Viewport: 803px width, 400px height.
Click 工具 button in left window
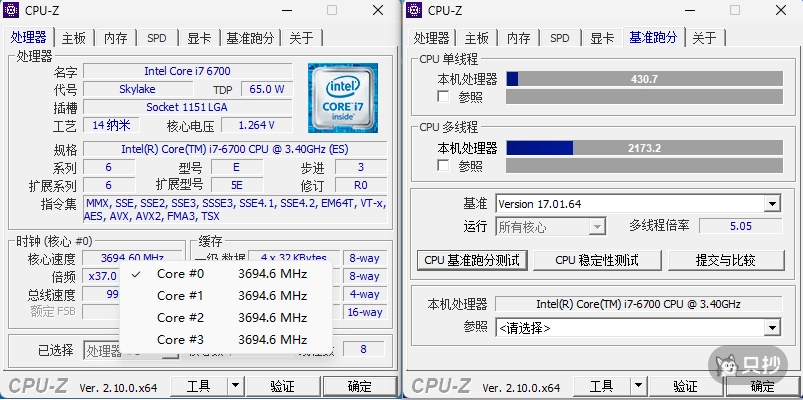199,386
